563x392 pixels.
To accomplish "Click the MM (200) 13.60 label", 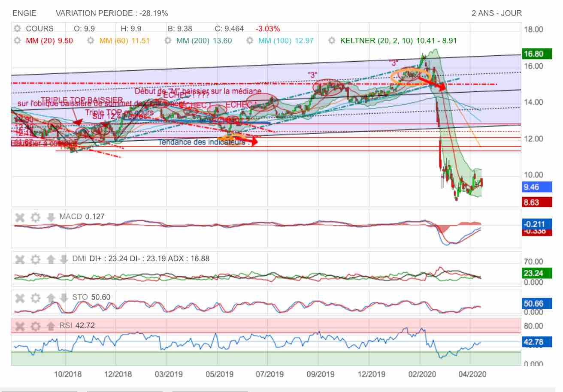I will (x=204, y=41).
